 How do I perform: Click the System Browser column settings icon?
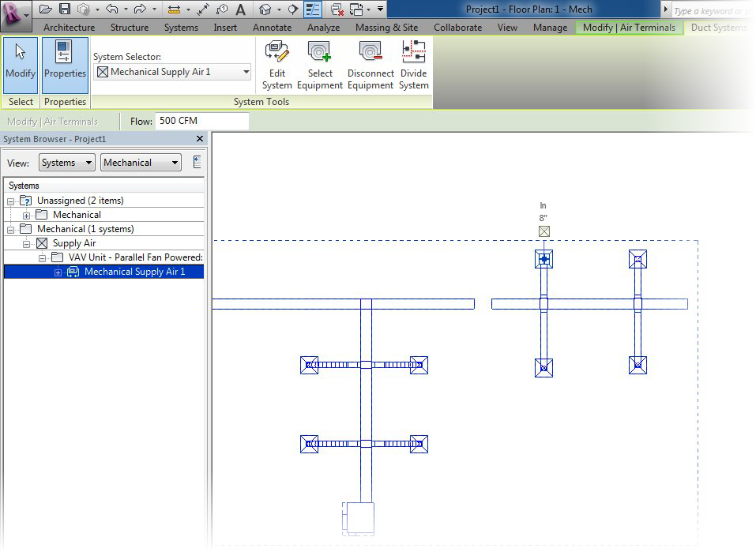(x=197, y=162)
